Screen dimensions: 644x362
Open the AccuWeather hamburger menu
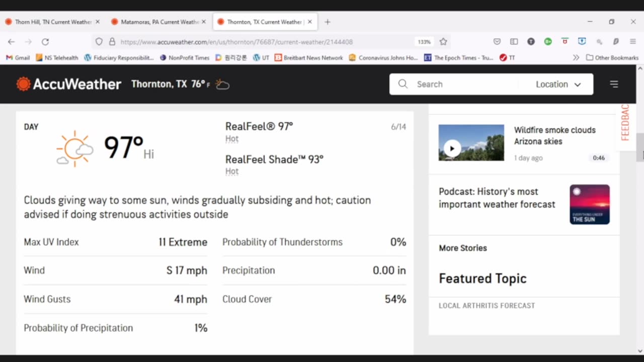(614, 84)
